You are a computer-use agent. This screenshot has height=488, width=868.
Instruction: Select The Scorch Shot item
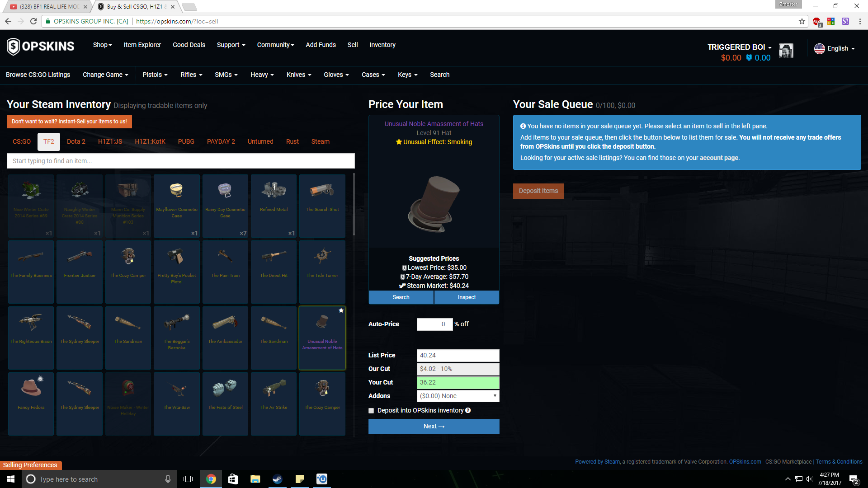(322, 206)
